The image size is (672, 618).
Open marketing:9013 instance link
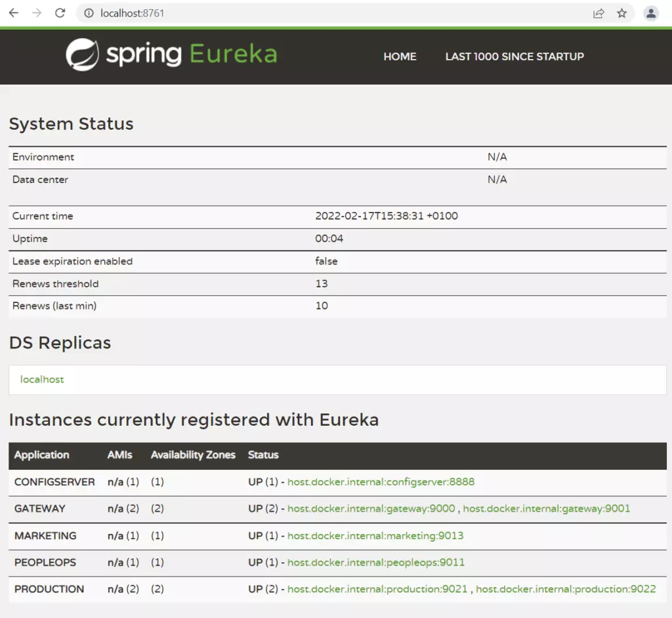tap(375, 535)
